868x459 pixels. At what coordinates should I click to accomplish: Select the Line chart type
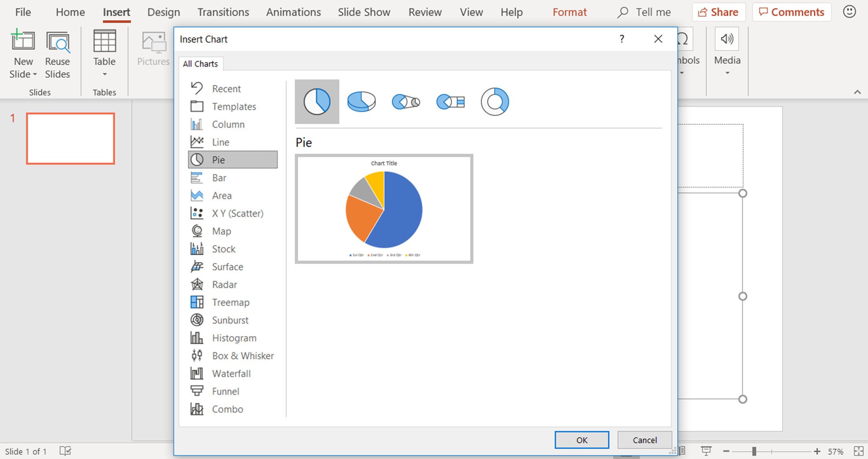tap(221, 142)
